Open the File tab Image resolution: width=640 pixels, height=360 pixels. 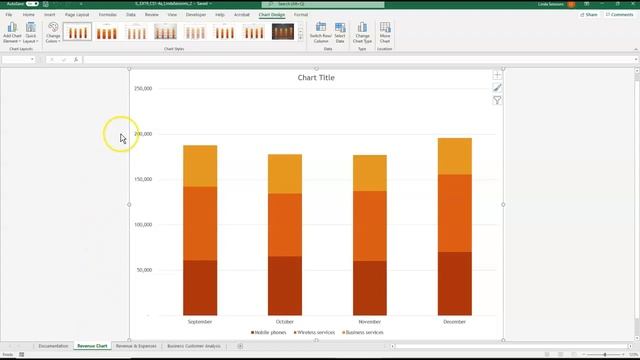[x=9, y=15]
